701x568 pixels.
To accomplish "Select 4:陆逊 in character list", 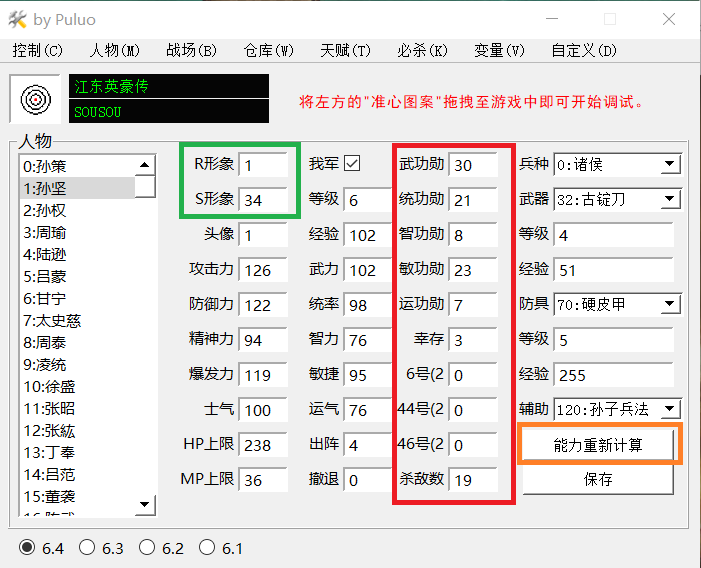I will click(77, 254).
